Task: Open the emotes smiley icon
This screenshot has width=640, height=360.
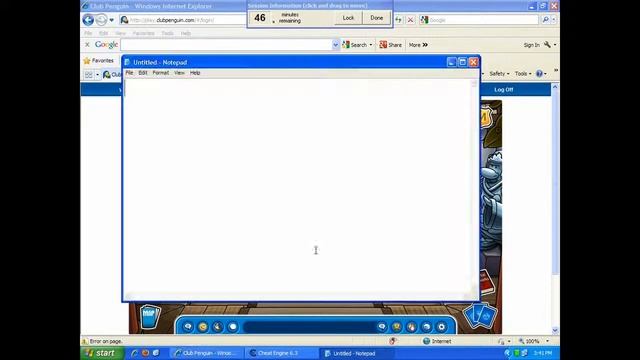Action: pos(203,327)
